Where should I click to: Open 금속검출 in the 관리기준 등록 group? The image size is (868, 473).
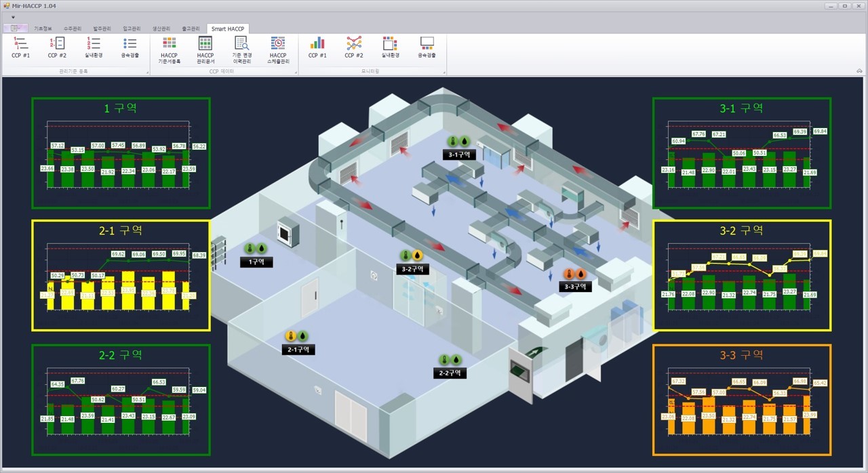pos(130,47)
